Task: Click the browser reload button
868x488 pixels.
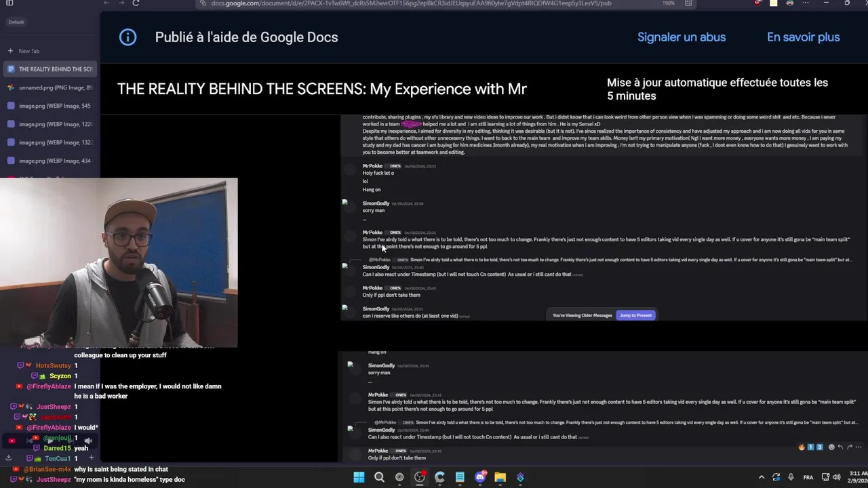Action: [x=136, y=3]
